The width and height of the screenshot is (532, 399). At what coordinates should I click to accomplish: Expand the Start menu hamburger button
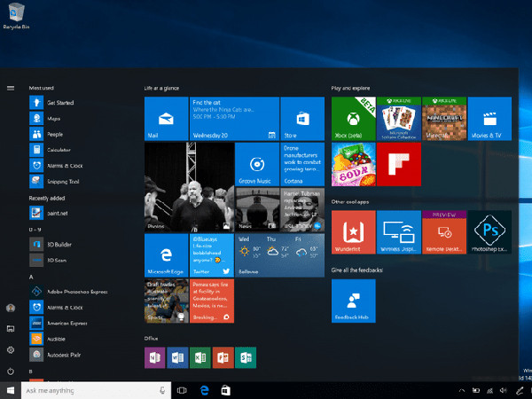(11, 88)
